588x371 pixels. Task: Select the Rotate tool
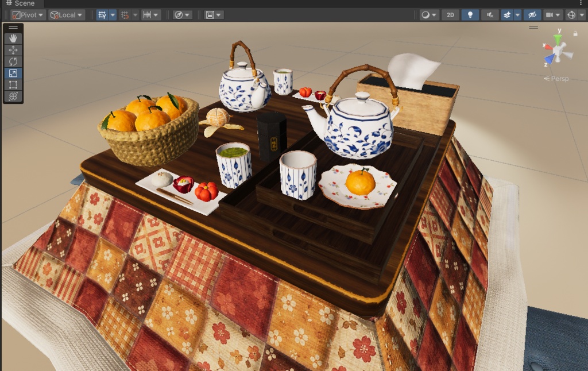pyautogui.click(x=13, y=61)
